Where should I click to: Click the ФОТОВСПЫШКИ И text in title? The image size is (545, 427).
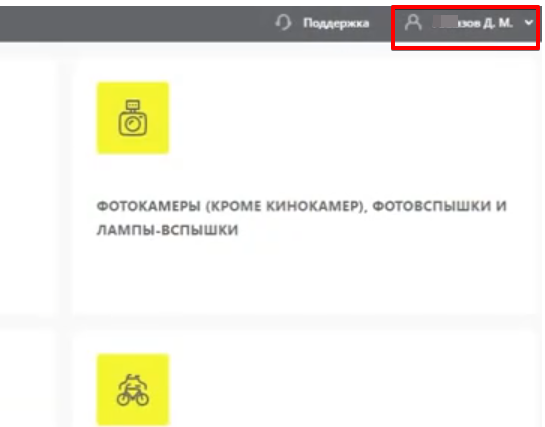coord(439,206)
